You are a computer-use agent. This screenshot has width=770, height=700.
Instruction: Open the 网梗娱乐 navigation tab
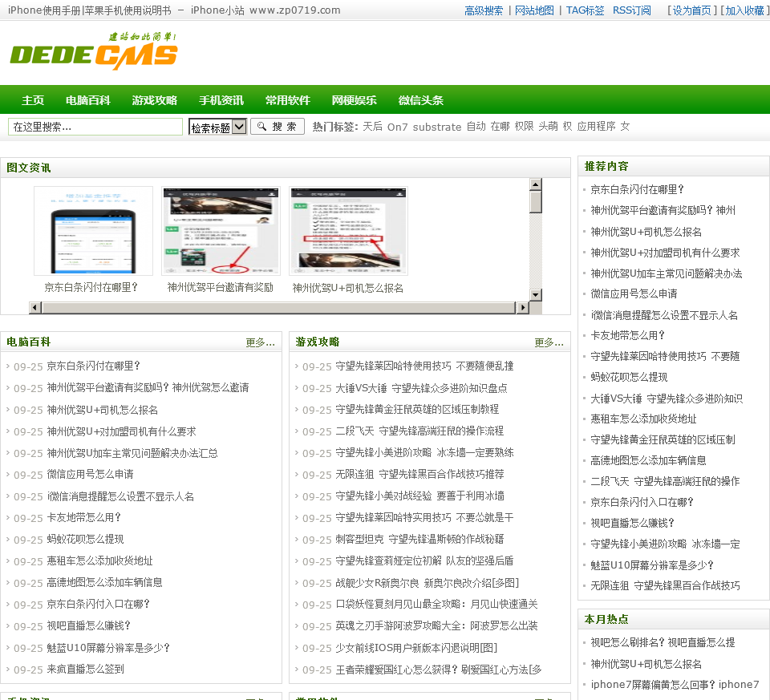pyautogui.click(x=354, y=100)
